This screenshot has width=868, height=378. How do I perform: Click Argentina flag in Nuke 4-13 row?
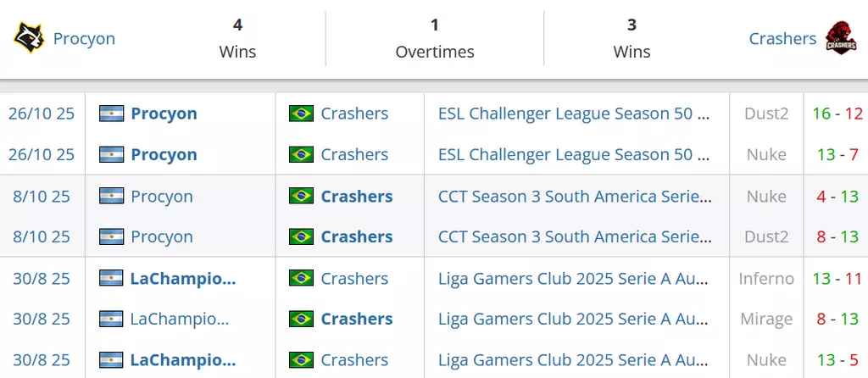(112, 196)
